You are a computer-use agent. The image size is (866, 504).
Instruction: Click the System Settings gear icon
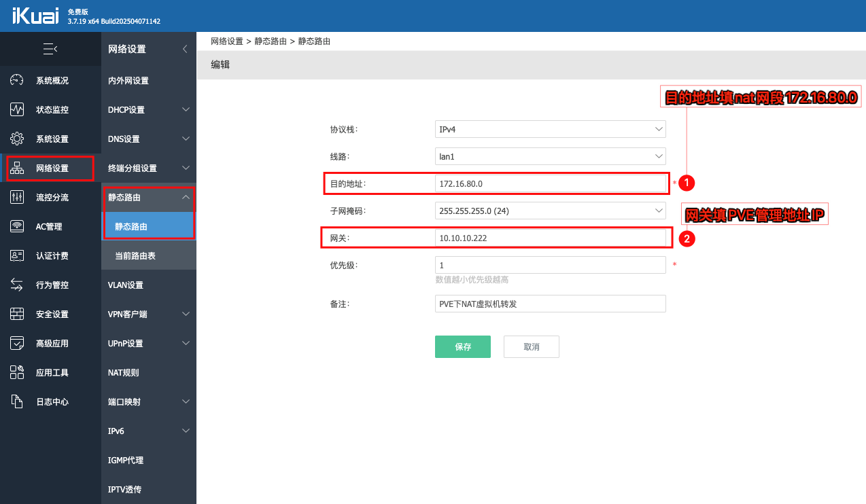[17, 139]
